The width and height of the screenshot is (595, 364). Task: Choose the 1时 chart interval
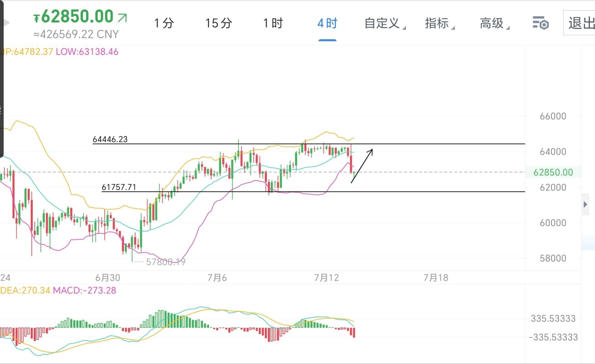[273, 23]
